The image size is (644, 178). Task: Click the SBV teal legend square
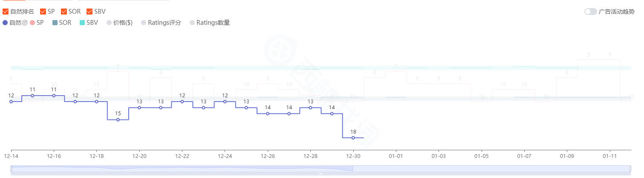click(82, 23)
